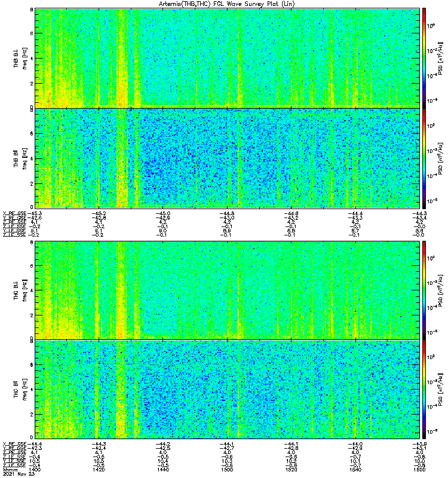Screen dimensions: 448x478
Task: Click the 1500 time tick label
Action: tap(227, 470)
